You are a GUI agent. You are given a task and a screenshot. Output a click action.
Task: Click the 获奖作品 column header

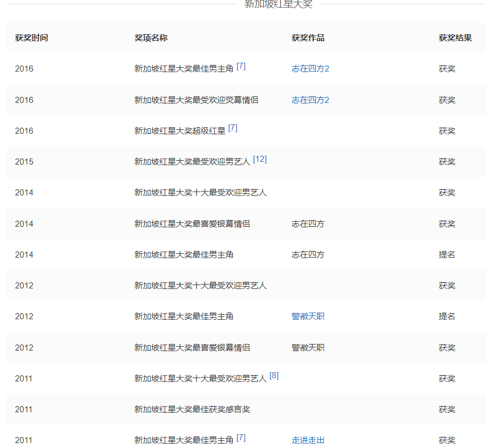coord(308,38)
